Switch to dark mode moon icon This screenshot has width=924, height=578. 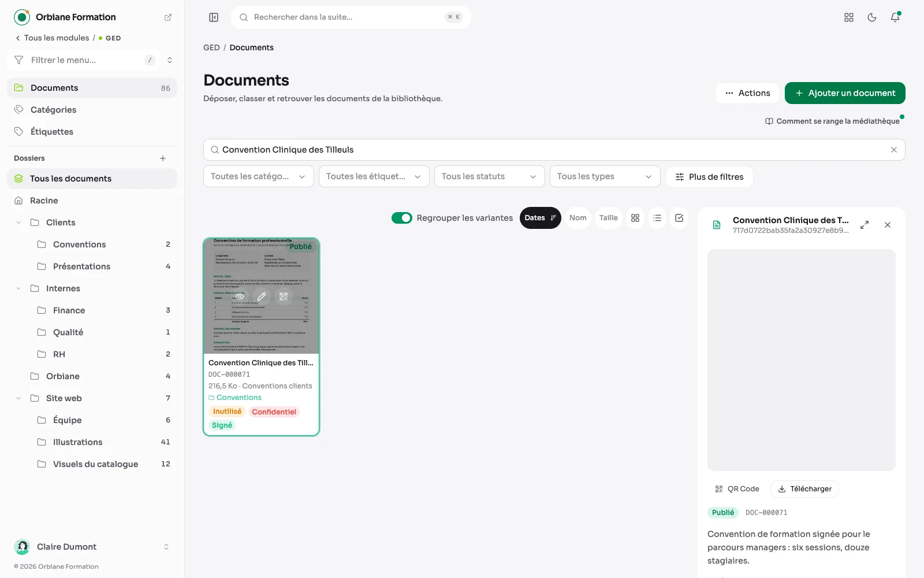[872, 17]
